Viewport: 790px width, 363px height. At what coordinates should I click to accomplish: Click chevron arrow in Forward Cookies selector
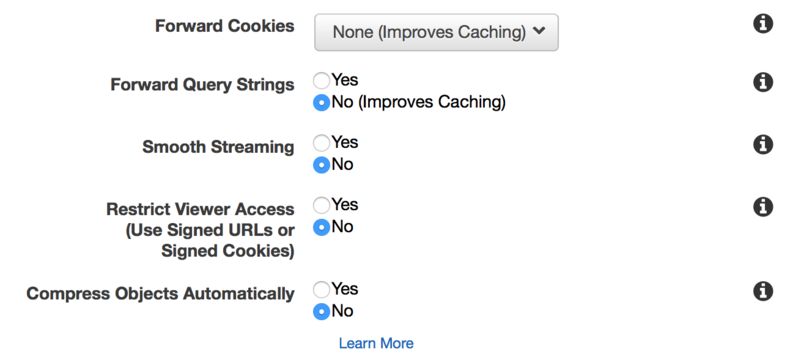[x=539, y=31]
